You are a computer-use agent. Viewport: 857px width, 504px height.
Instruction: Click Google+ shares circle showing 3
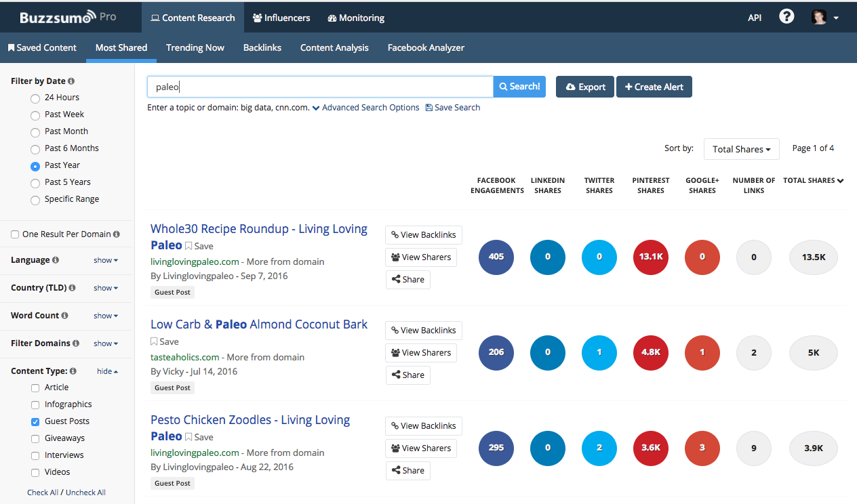pyautogui.click(x=702, y=448)
